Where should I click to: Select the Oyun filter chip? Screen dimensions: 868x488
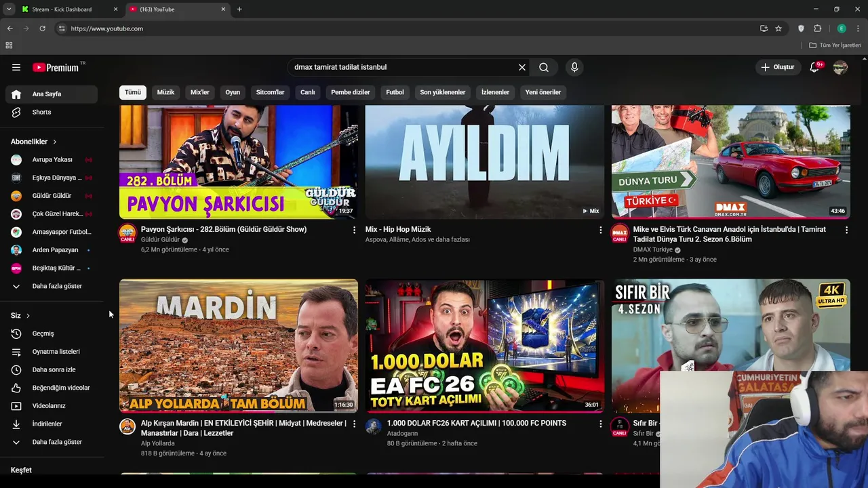233,92
